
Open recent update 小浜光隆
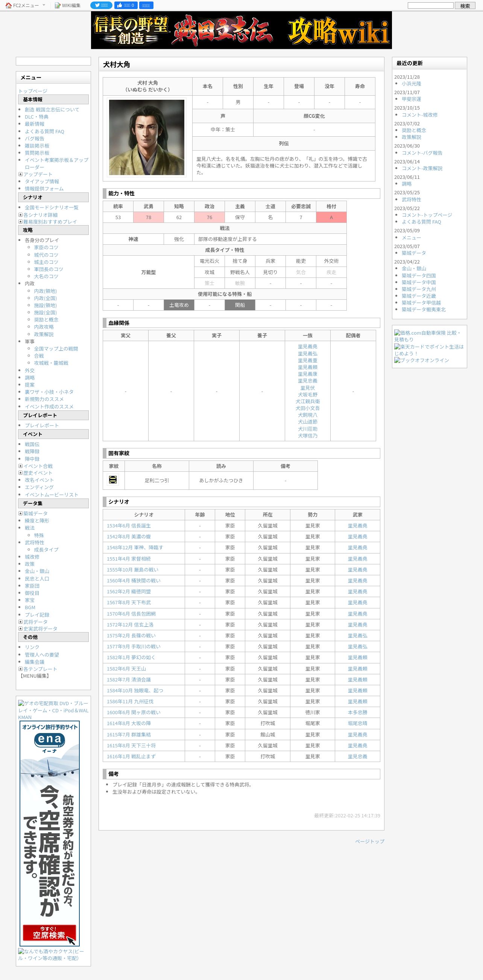click(x=411, y=84)
